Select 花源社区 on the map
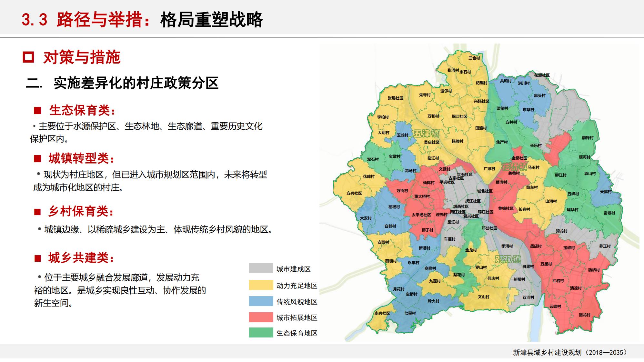The image size is (644, 362). pyautogui.click(x=542, y=75)
